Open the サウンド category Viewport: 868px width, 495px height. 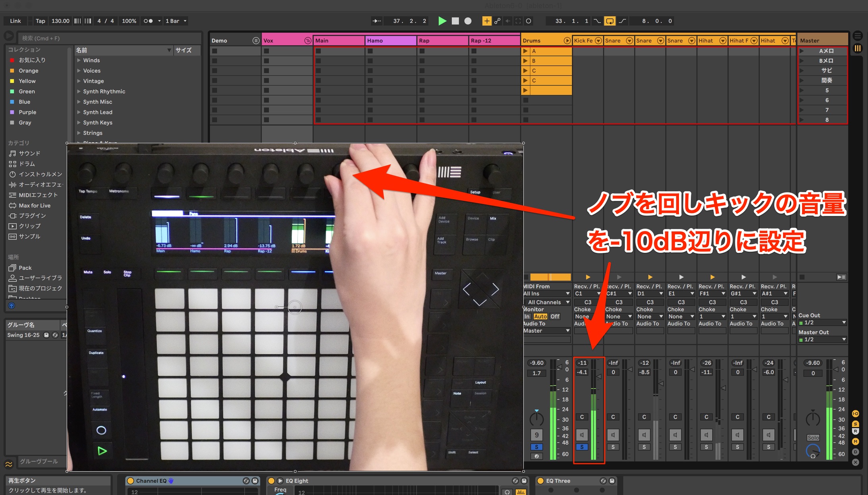pos(29,153)
